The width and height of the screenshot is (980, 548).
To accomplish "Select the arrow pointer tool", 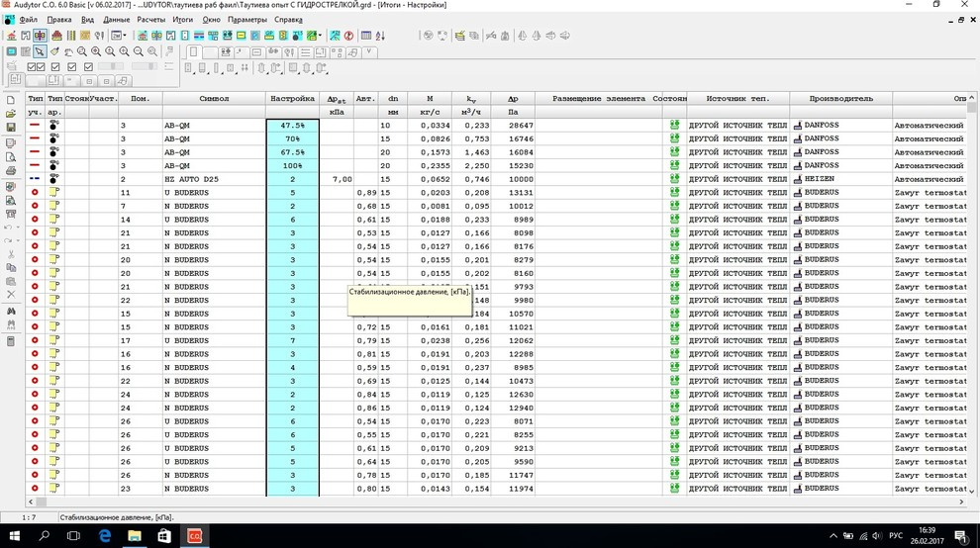I will tap(40, 51).
